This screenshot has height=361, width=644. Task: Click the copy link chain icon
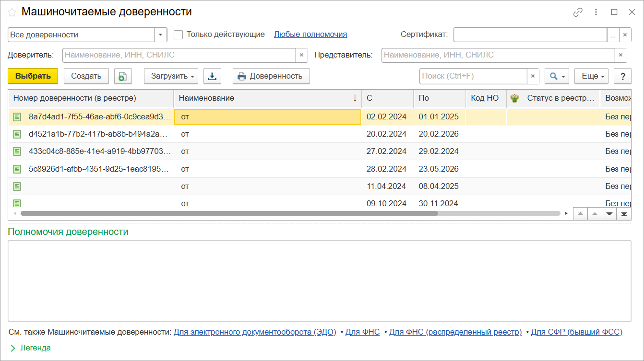tap(578, 12)
